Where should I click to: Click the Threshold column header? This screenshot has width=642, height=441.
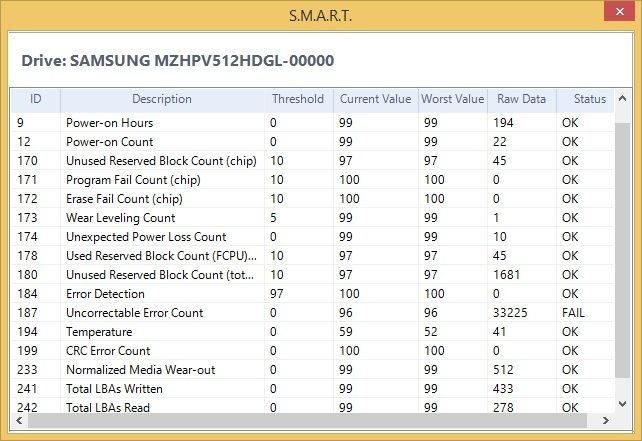point(298,99)
